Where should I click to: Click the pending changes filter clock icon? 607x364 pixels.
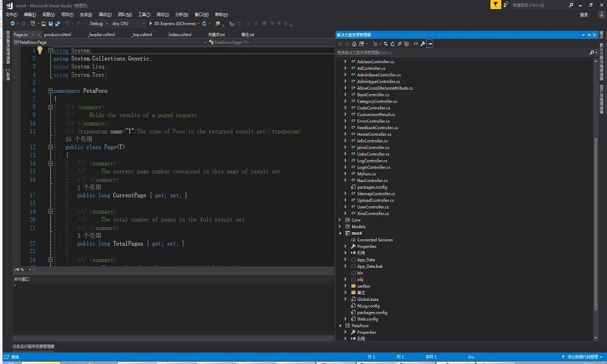pos(376,44)
